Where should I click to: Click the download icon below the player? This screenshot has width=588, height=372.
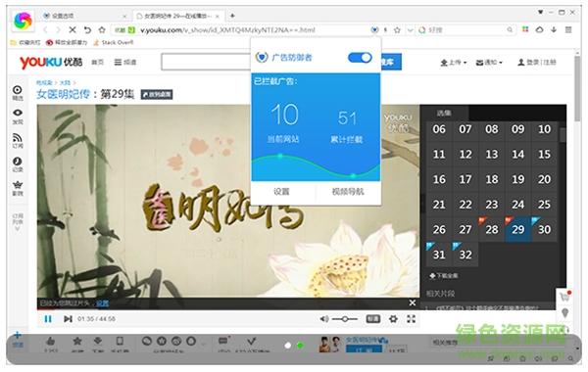[97, 342]
